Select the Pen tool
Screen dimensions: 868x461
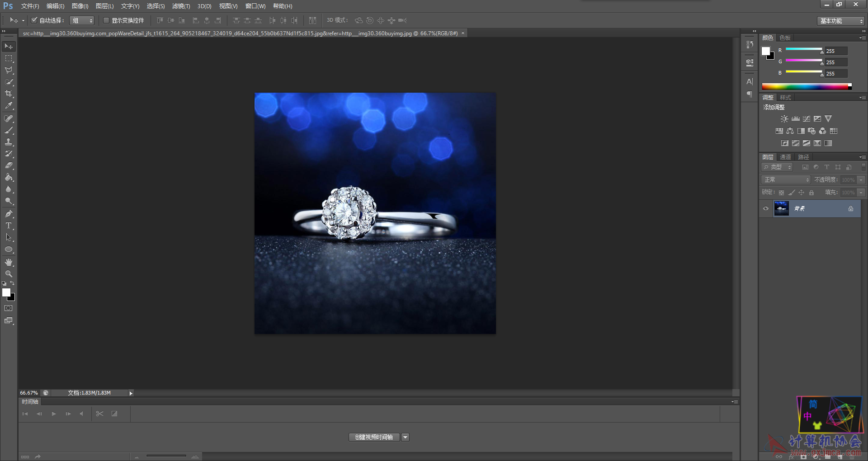pyautogui.click(x=9, y=213)
